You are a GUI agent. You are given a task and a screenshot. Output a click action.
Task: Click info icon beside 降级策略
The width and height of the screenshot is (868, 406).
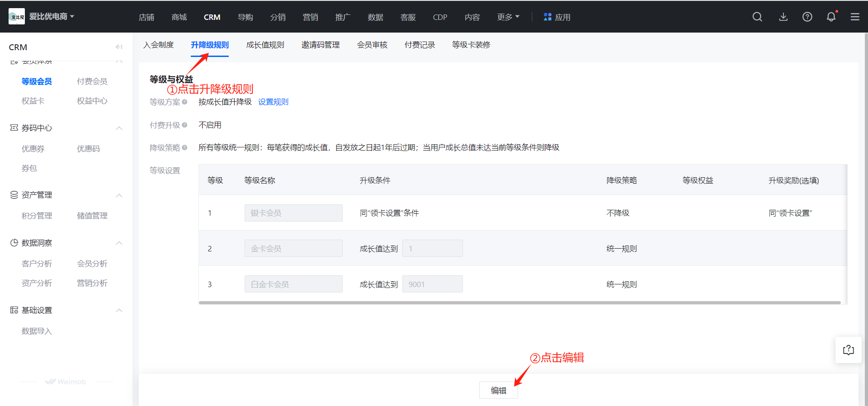coord(184,147)
